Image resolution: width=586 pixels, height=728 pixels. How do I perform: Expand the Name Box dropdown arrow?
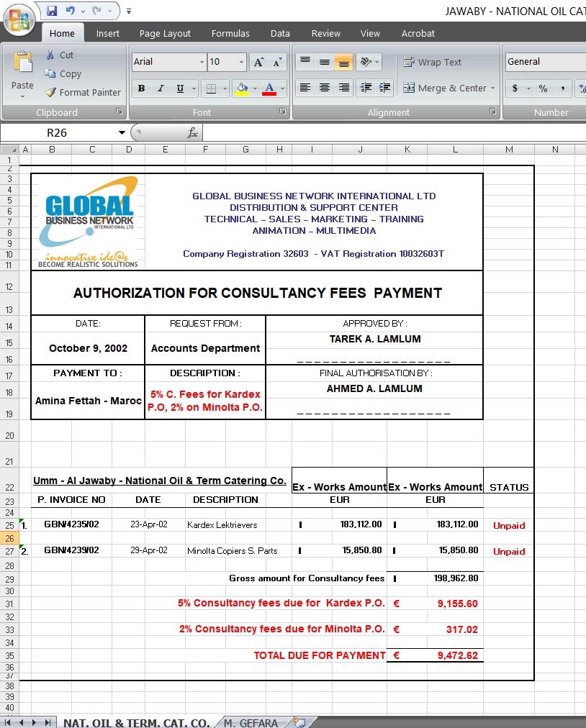tap(122, 133)
